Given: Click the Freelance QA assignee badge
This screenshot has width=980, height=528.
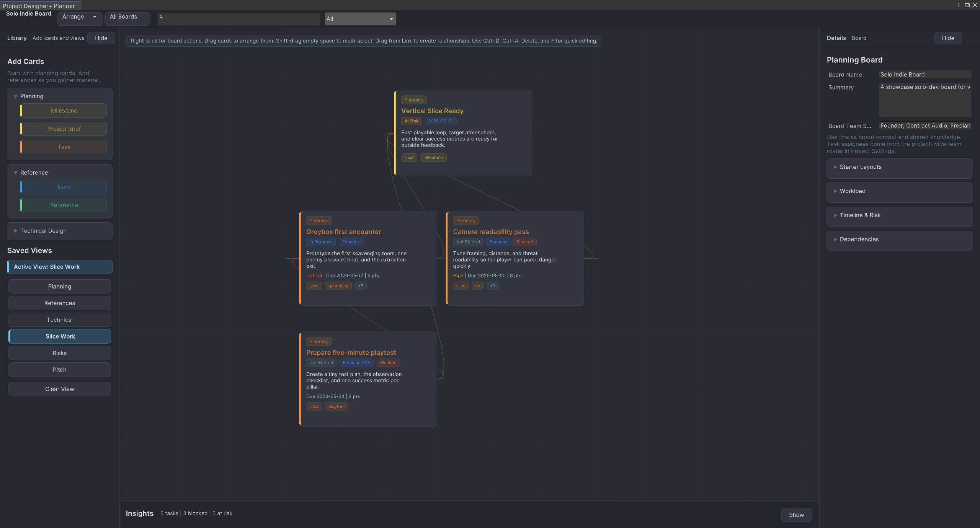Looking at the screenshot, I should [x=356, y=363].
